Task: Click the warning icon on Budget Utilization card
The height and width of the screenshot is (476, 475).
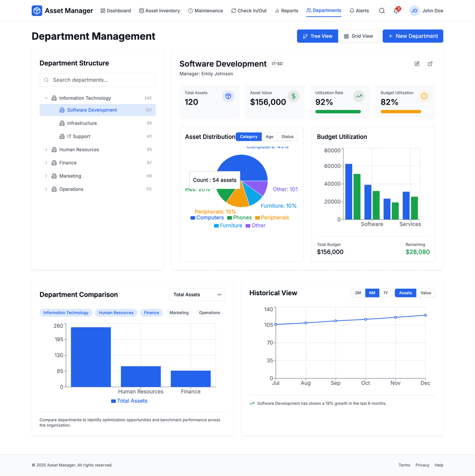Action: tap(424, 96)
